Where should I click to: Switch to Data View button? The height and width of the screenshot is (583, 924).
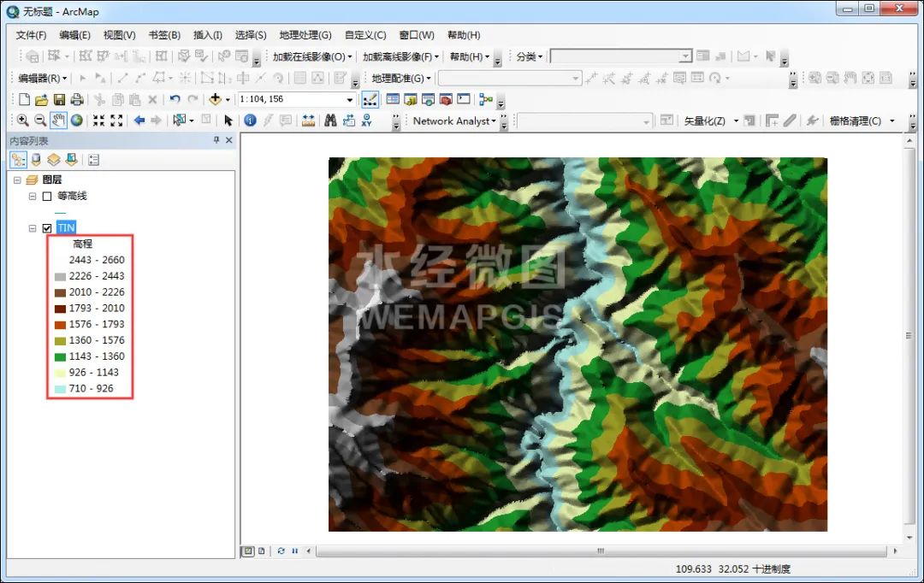coord(248,551)
